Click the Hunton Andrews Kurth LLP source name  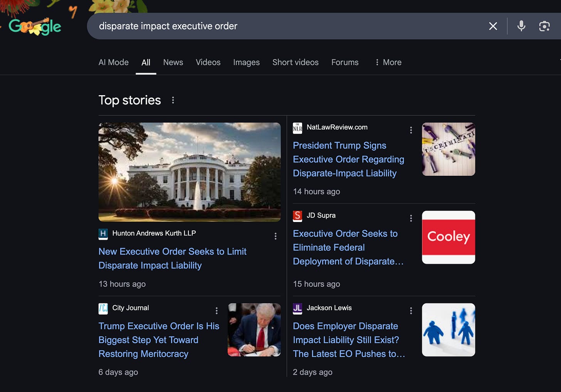pos(154,233)
